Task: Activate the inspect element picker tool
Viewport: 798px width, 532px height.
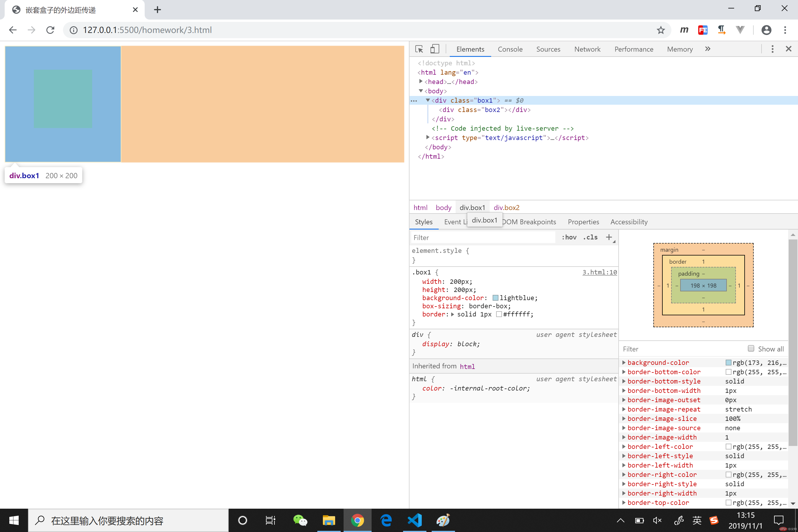Action: (419, 49)
